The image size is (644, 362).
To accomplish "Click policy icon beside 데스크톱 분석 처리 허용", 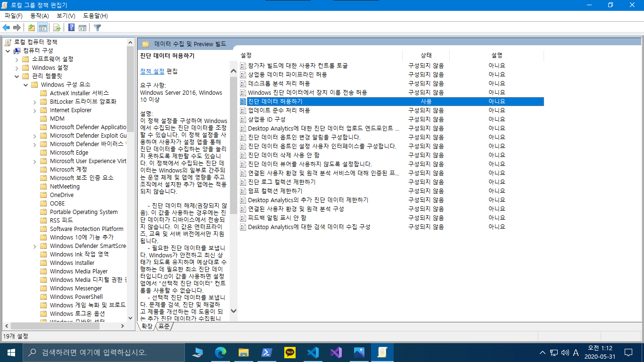I will [243, 83].
